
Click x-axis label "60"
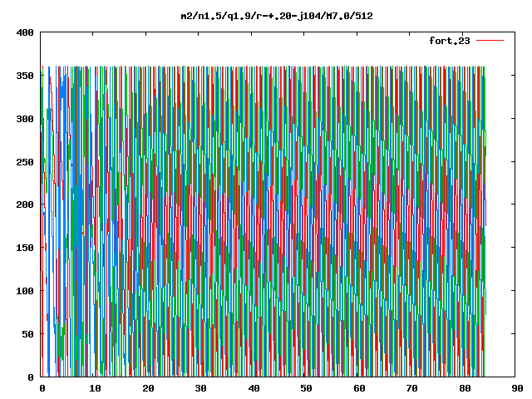click(x=359, y=388)
